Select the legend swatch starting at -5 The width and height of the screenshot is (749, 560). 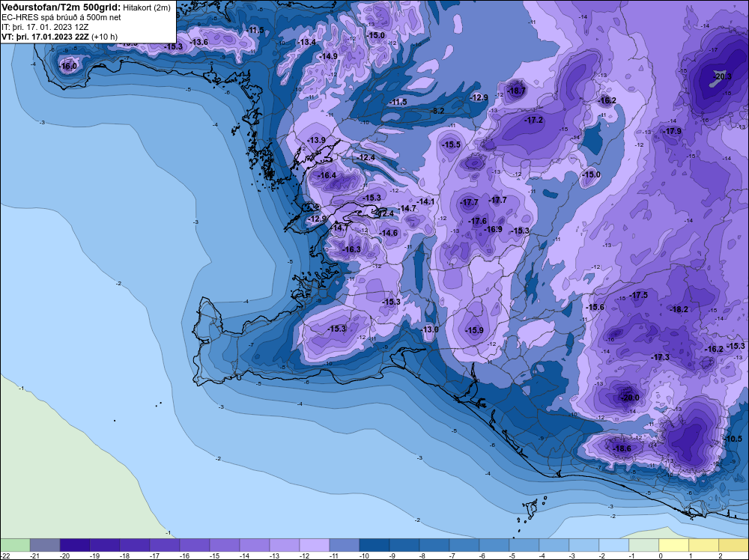(x=524, y=545)
